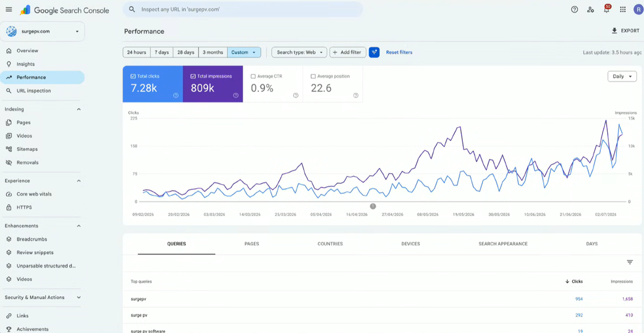Click the search magnifier icon in URL bar

pyautogui.click(x=132, y=9)
